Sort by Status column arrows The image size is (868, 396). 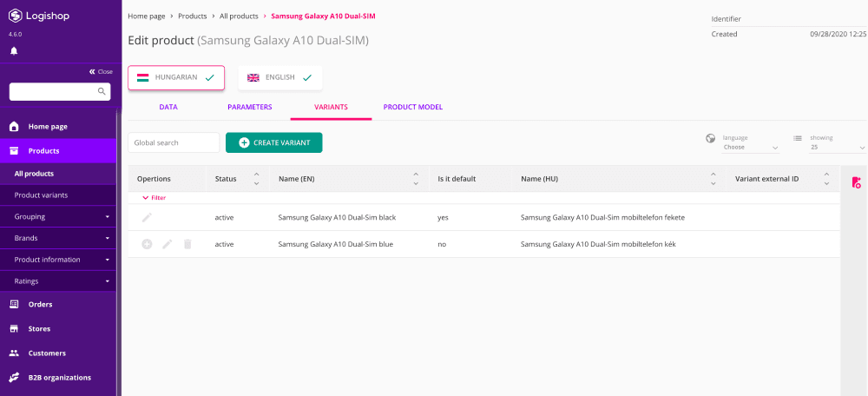[x=256, y=179]
